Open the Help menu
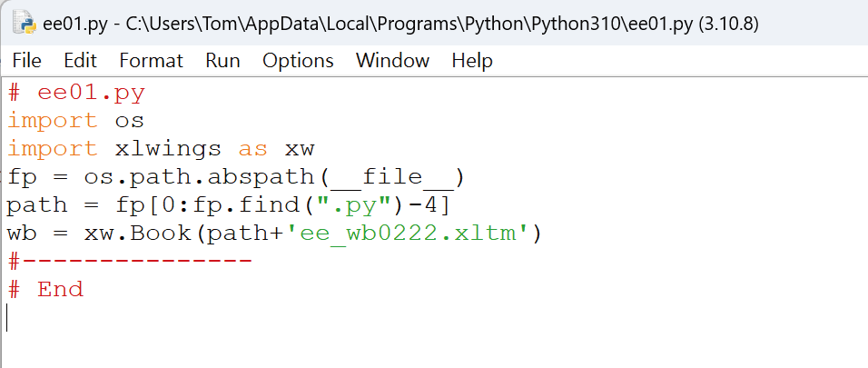Image resolution: width=868 pixels, height=368 pixels. [472, 60]
